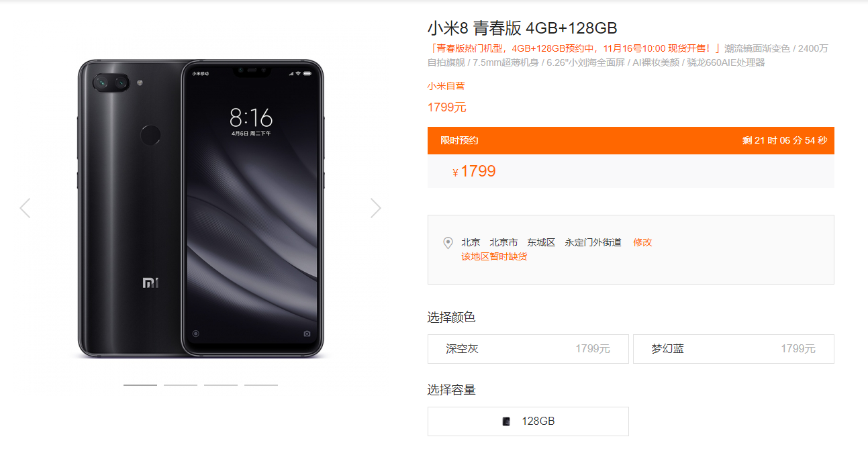Screen dimensions: 868x451
Task: Jump to fourth carousel slide indicator
Action: pos(261,385)
